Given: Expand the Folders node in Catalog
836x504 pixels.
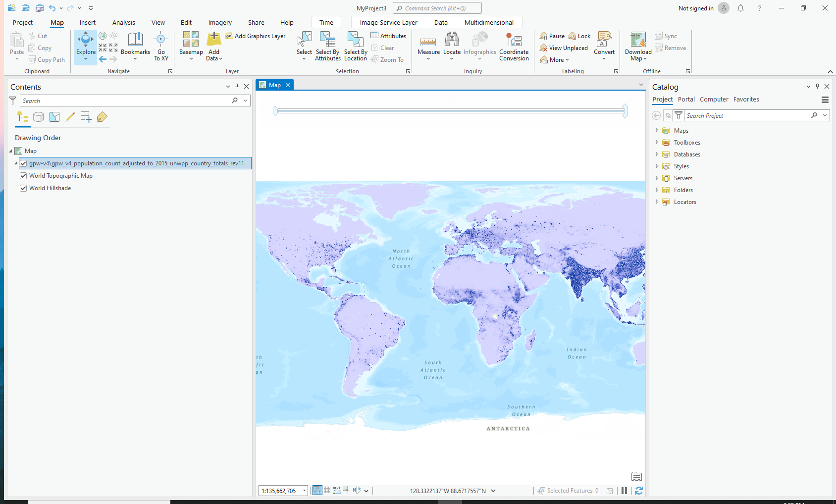Looking at the screenshot, I should [x=657, y=190].
